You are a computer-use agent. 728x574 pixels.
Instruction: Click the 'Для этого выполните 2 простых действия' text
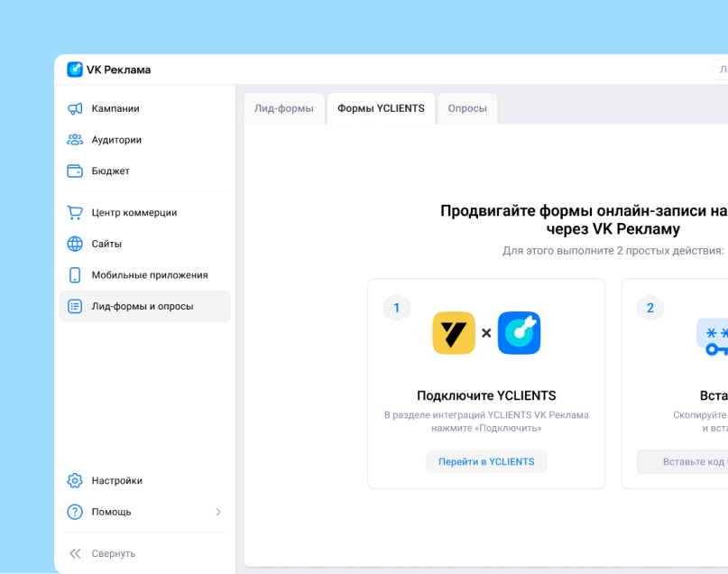click(613, 251)
